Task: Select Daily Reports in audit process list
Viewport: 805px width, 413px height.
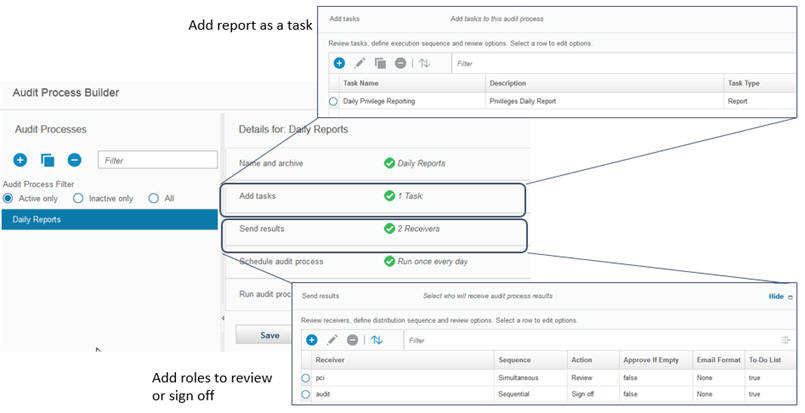Action: 110,219
